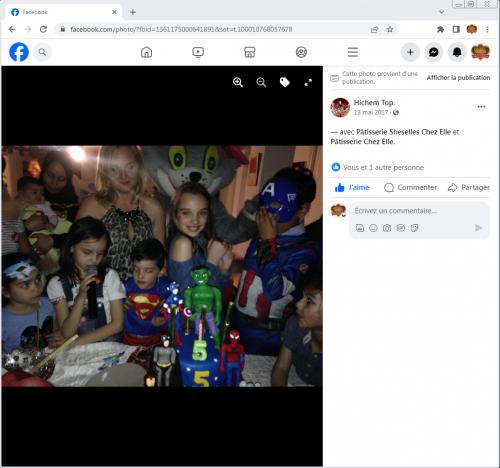The image size is (500, 468).
Task: Share this page icon in address bar
Action: click(x=374, y=29)
